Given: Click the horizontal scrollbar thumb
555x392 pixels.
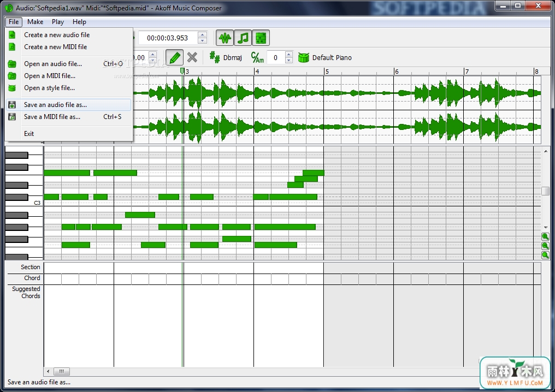Looking at the screenshot, I should [x=62, y=371].
